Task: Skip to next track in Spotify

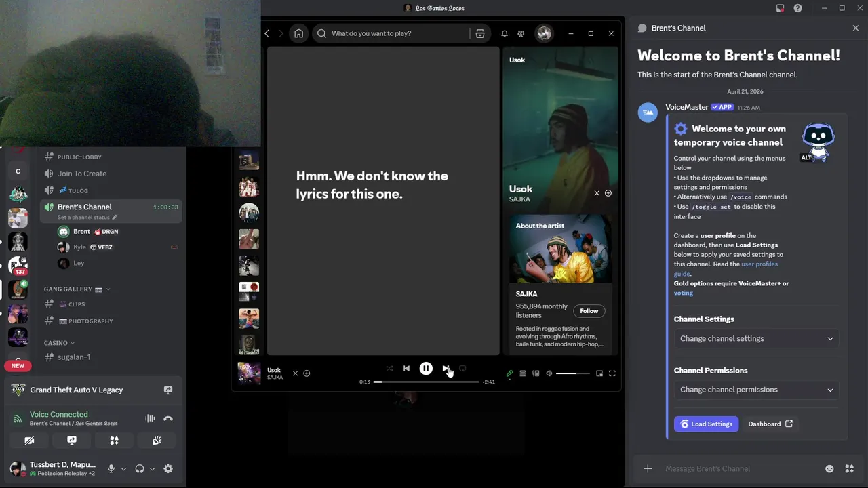Action: click(x=446, y=369)
